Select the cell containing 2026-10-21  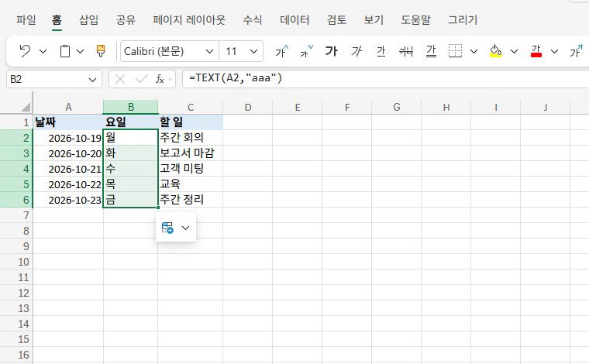click(x=68, y=169)
